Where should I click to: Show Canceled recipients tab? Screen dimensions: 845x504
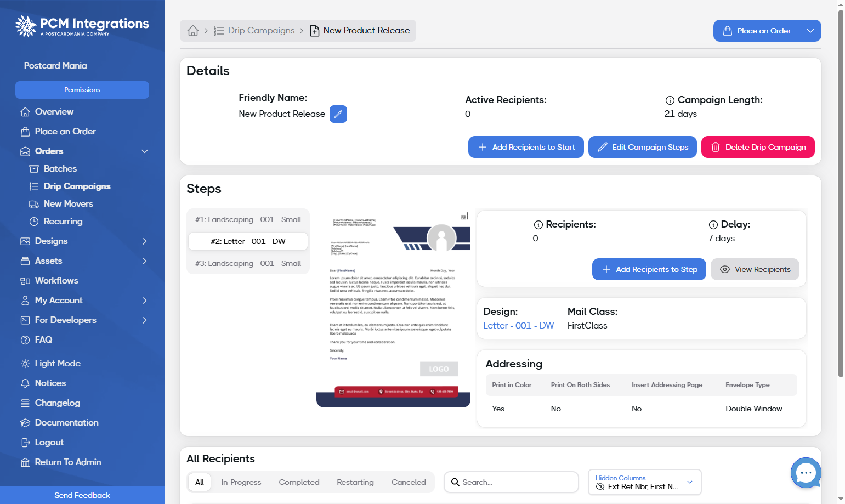pos(409,482)
